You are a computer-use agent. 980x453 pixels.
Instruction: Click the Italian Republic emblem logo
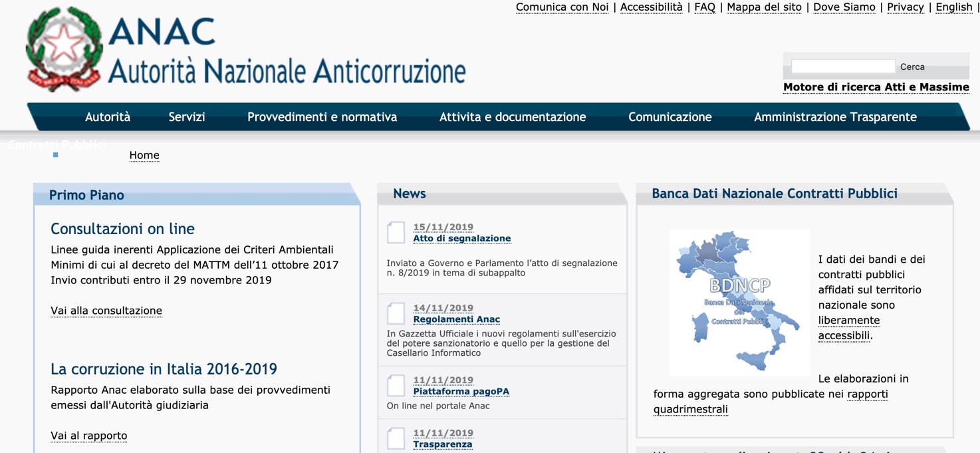tap(64, 49)
